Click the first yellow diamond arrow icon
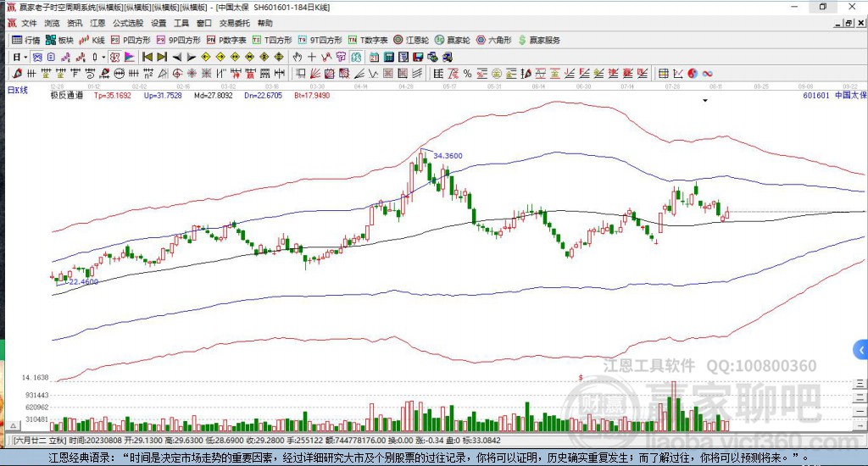This screenshot has height=466, width=868. click(x=205, y=57)
